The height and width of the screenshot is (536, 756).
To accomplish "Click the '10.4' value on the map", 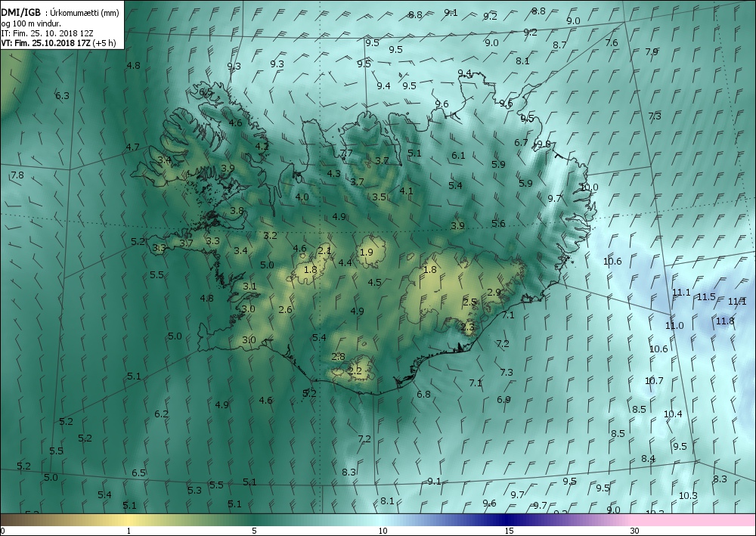I will point(673,414).
